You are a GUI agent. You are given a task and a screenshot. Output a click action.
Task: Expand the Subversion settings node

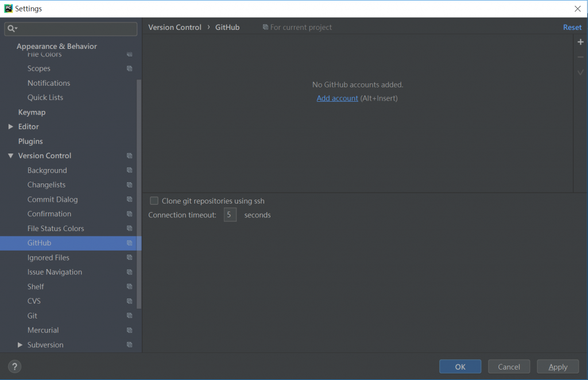20,345
